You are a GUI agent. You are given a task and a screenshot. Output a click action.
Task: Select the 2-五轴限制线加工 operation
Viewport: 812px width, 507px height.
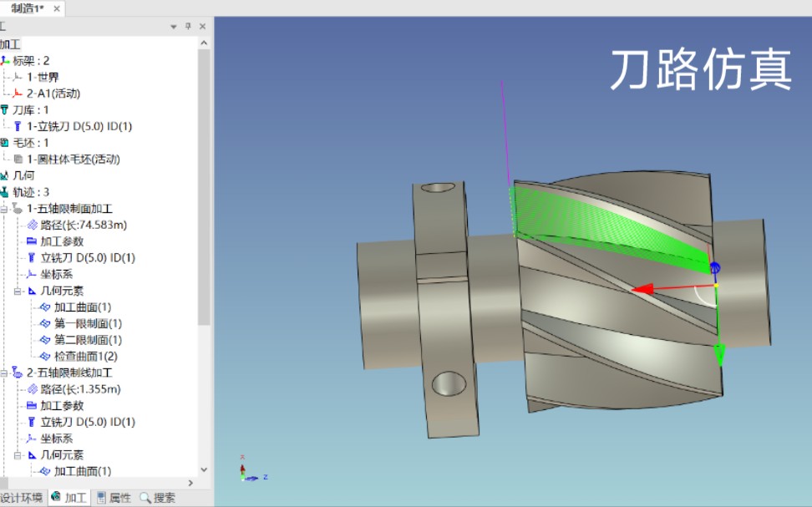69,373
